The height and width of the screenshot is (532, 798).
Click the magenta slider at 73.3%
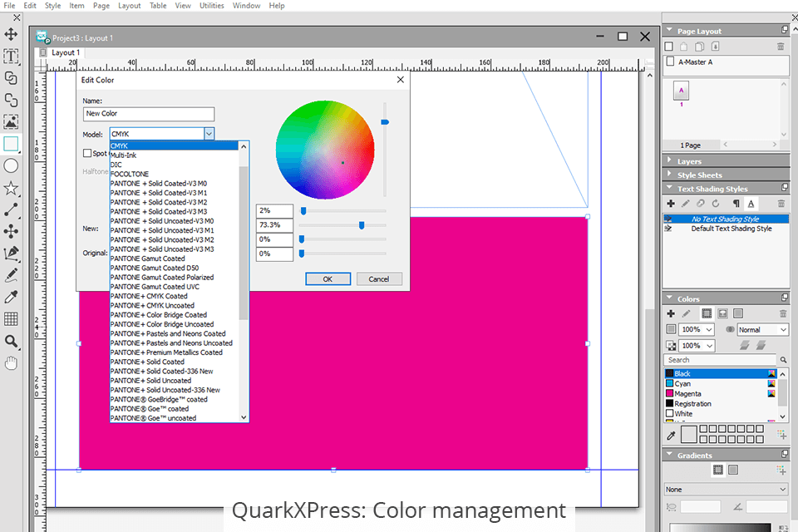click(x=362, y=225)
